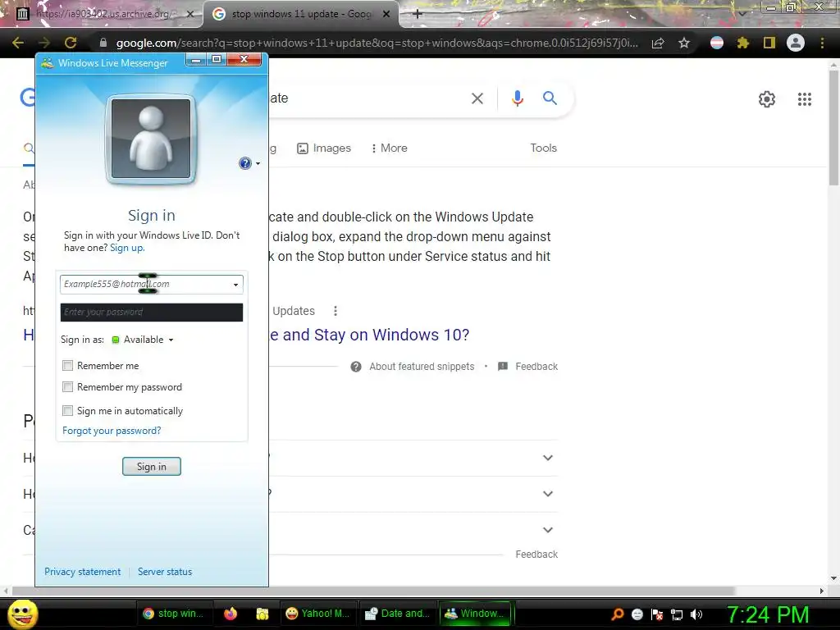Viewport: 840px width, 630px height.
Task: Click the Sign up link
Action: click(x=127, y=248)
